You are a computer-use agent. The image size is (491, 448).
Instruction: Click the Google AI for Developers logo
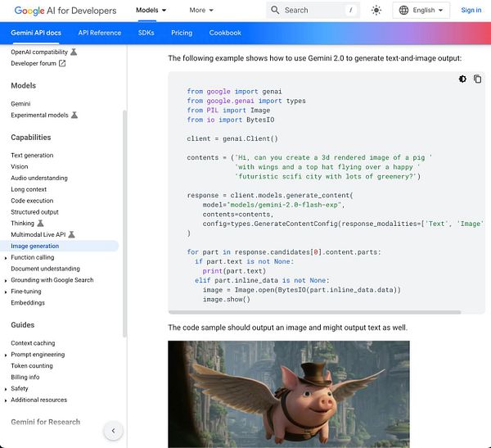(65, 11)
